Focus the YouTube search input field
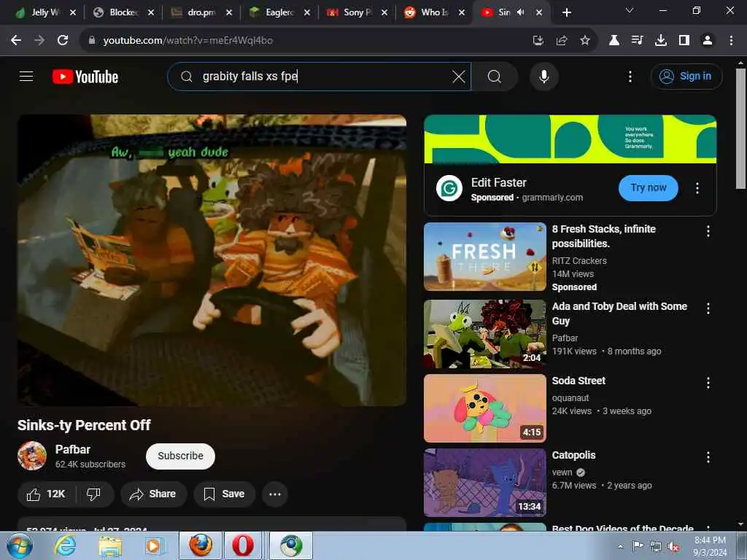Viewport: 747px width, 560px height. pyautogui.click(x=320, y=77)
